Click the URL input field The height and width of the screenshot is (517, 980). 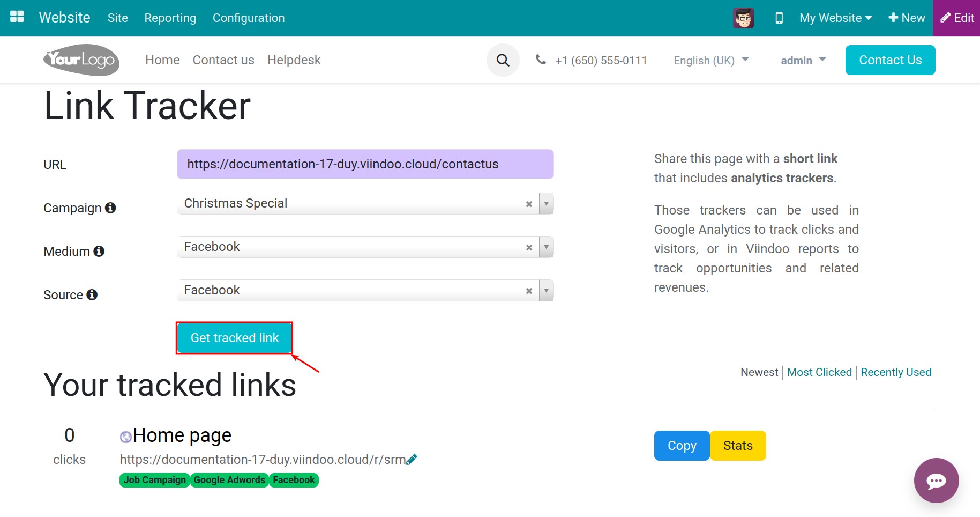click(x=365, y=164)
